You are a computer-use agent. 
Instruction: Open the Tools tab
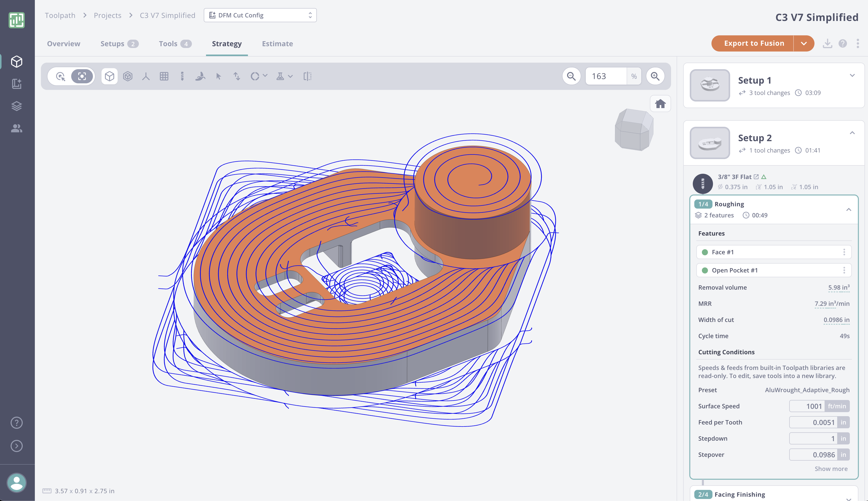(168, 44)
